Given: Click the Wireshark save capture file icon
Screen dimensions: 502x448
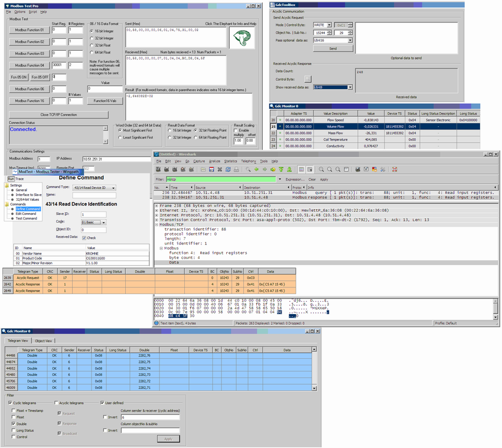Looking at the screenshot, I should pos(211,169).
